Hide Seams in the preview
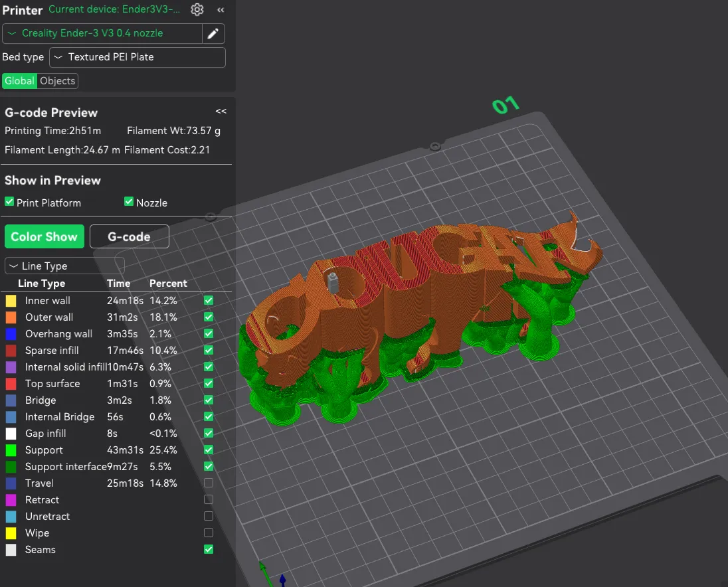This screenshot has width=728, height=587. point(209,550)
